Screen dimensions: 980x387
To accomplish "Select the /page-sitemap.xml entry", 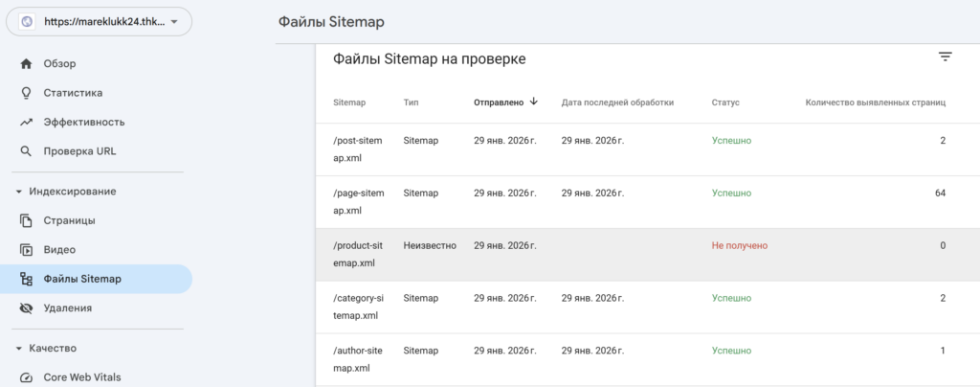I will click(357, 201).
